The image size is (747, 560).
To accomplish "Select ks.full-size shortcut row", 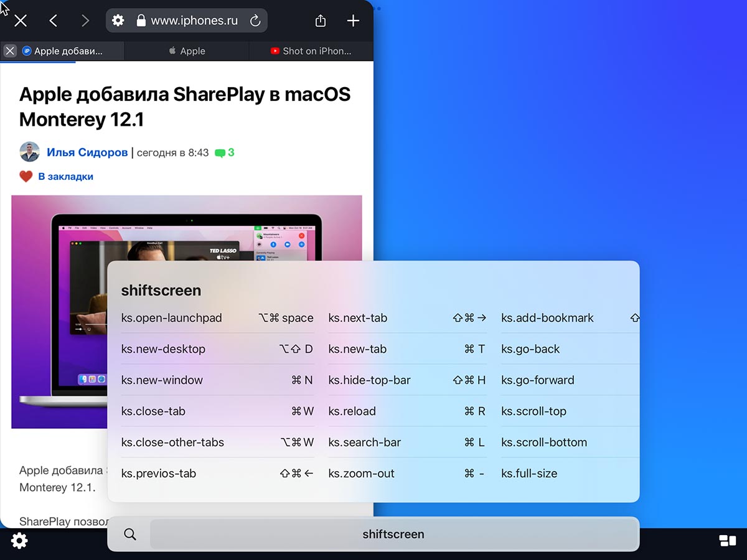I will point(570,474).
